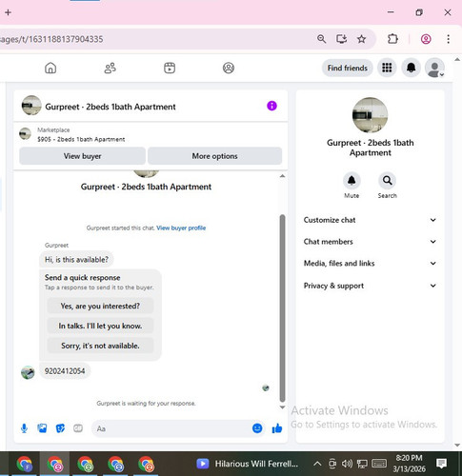Screen dimensions: 462x476
Task: Open the profile circle tab icon
Action: point(229,68)
